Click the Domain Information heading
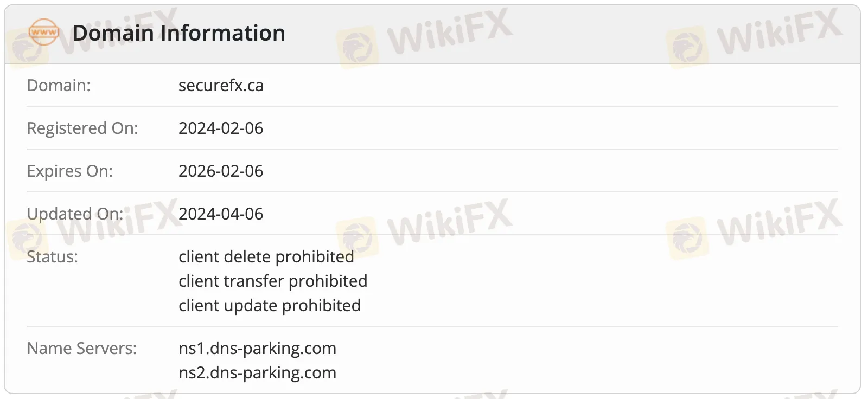This screenshot has width=868, height=399. coord(178,33)
